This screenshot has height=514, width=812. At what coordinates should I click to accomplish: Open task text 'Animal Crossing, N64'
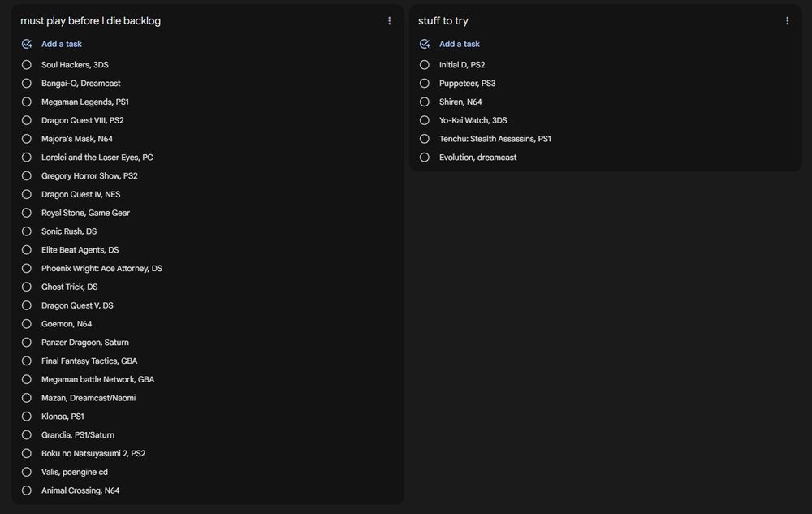pyautogui.click(x=80, y=490)
